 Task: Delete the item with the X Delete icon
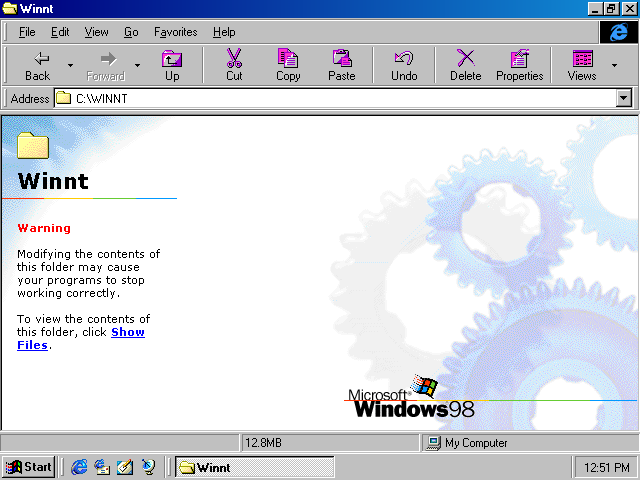tap(466, 65)
